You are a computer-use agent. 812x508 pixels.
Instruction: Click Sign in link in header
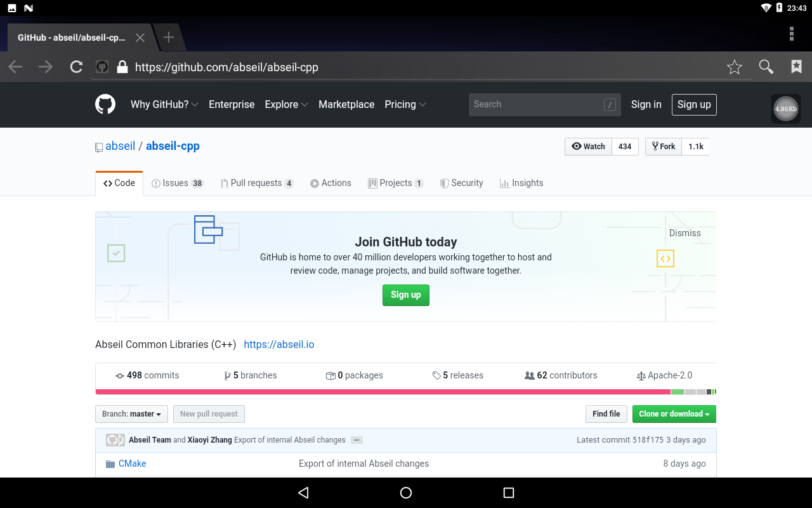[646, 104]
